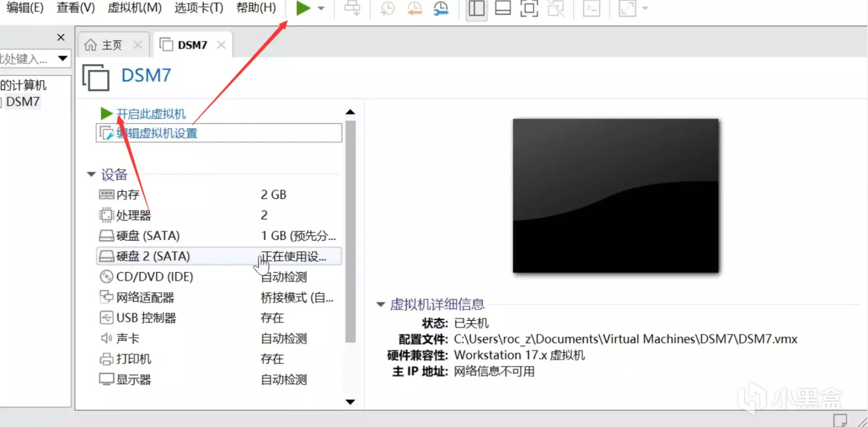The image size is (868, 427).
Task: Open the 虚拟机(M) menu
Action: coord(135,8)
